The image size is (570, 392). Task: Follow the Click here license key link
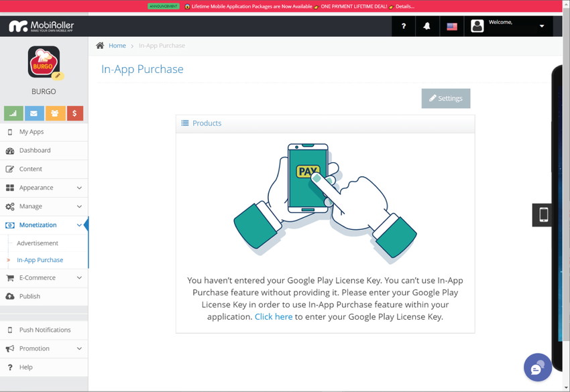tap(274, 316)
